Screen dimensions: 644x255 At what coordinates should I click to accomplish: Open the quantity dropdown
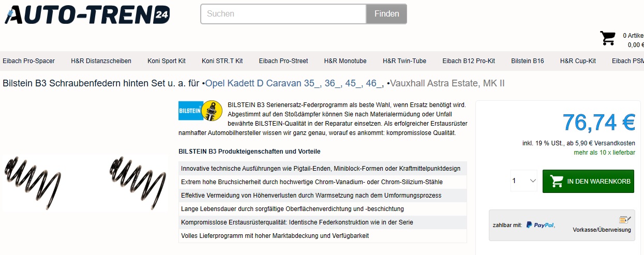(x=524, y=181)
